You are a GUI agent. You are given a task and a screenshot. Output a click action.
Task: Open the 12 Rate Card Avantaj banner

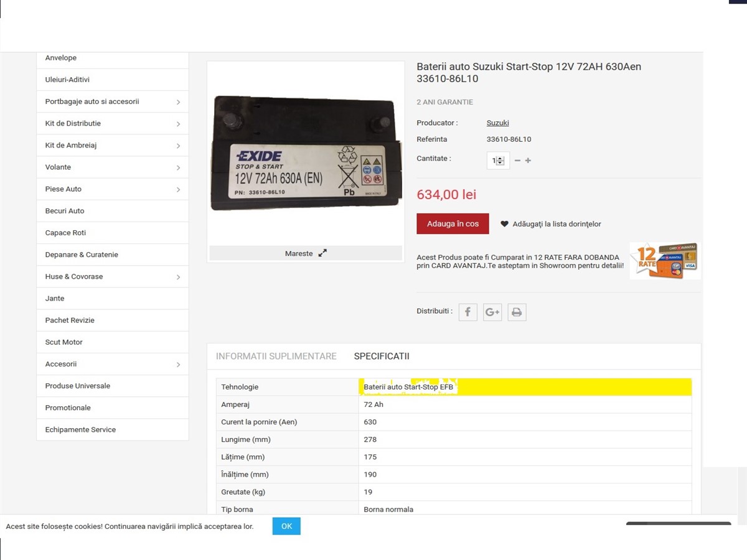coord(664,261)
